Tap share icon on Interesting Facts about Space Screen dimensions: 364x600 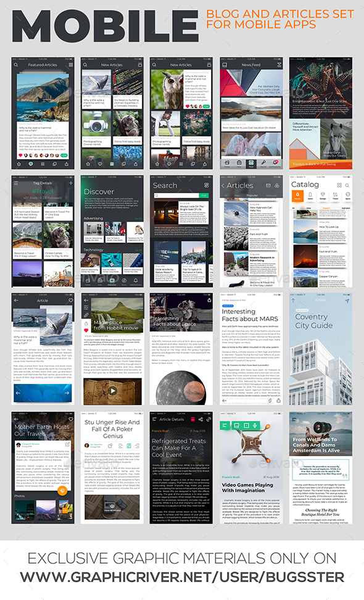pyautogui.click(x=209, y=301)
